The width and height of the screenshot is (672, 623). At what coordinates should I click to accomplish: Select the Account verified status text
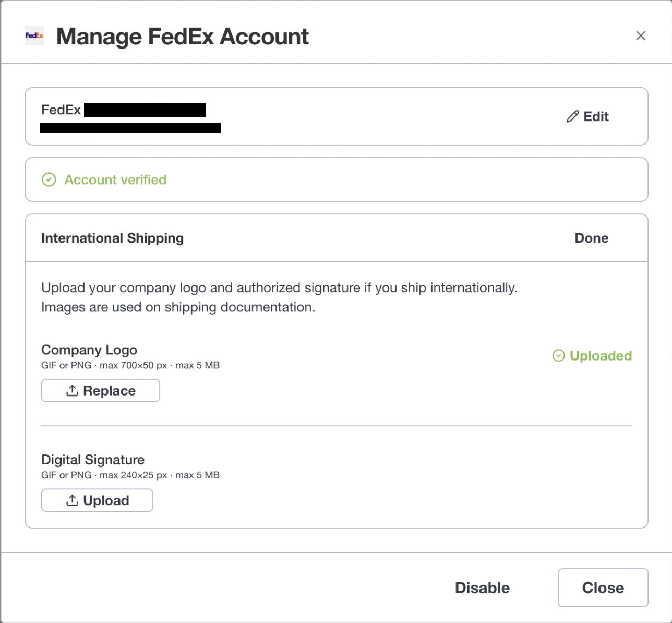click(x=115, y=179)
